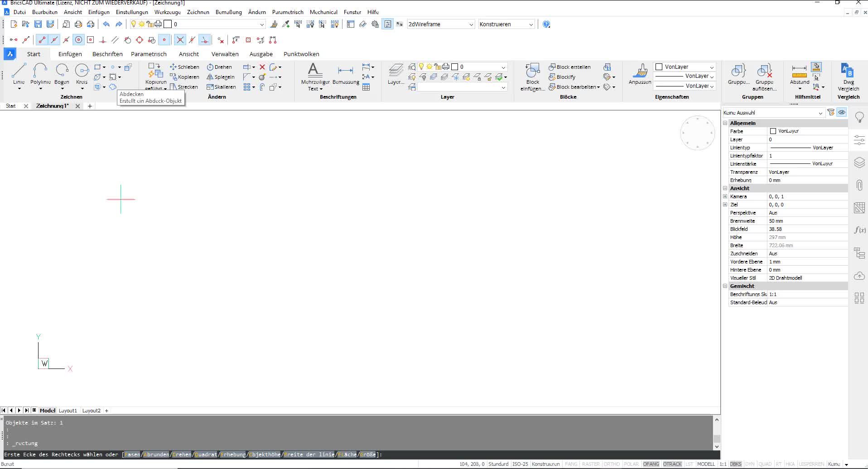The image size is (868, 469).
Task: Open the VonLayer color dropdown in Eigenschaften
Action: tap(685, 67)
